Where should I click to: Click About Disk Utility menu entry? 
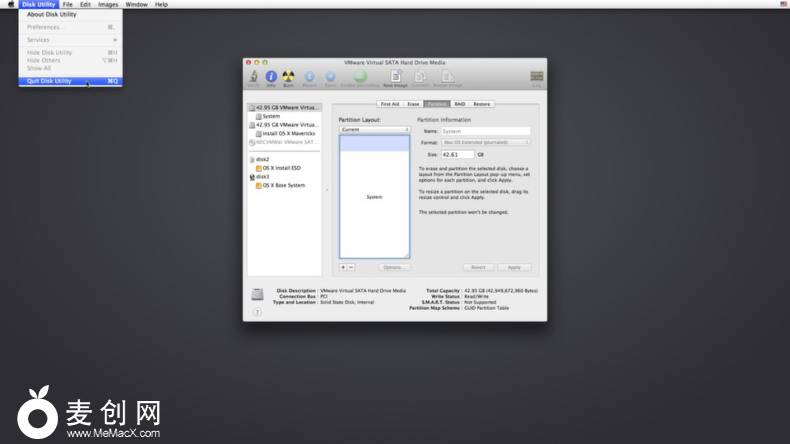pos(51,15)
